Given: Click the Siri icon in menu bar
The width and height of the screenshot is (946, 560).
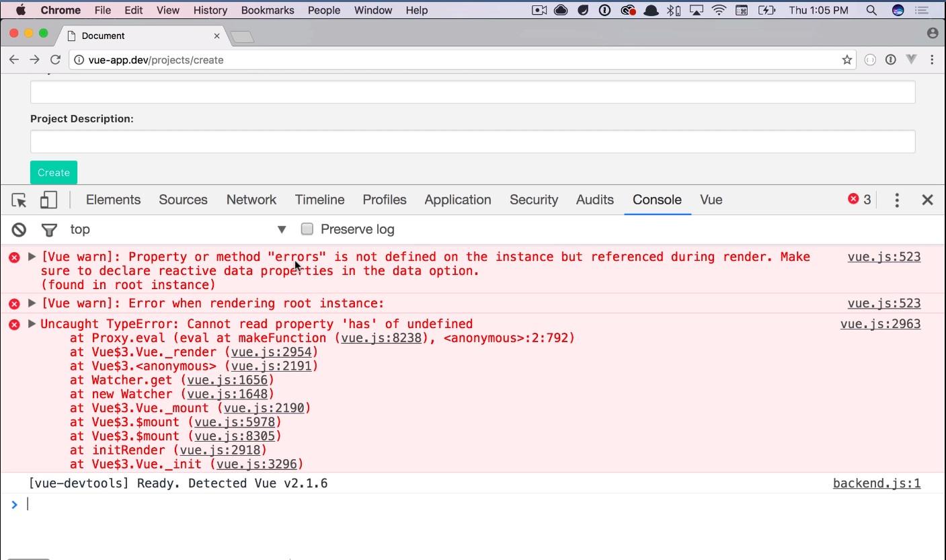Looking at the screenshot, I should (898, 10).
